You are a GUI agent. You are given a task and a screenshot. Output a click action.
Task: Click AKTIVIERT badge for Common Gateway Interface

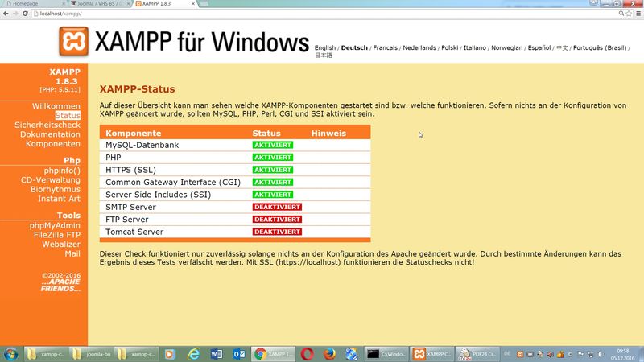tap(273, 183)
